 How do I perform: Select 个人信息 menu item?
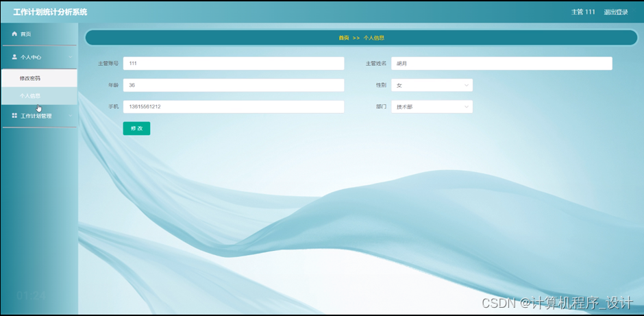[39, 96]
